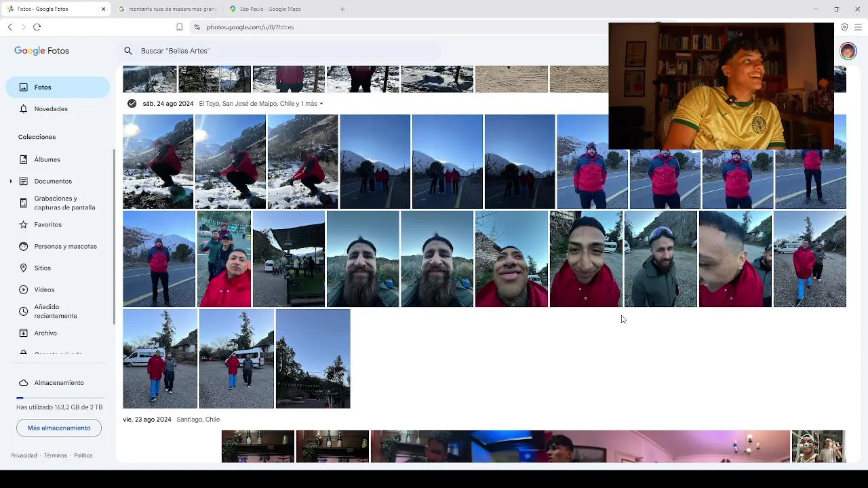Image resolution: width=868 pixels, height=488 pixels.
Task: Click the search magnifier icon
Action: coord(127,51)
